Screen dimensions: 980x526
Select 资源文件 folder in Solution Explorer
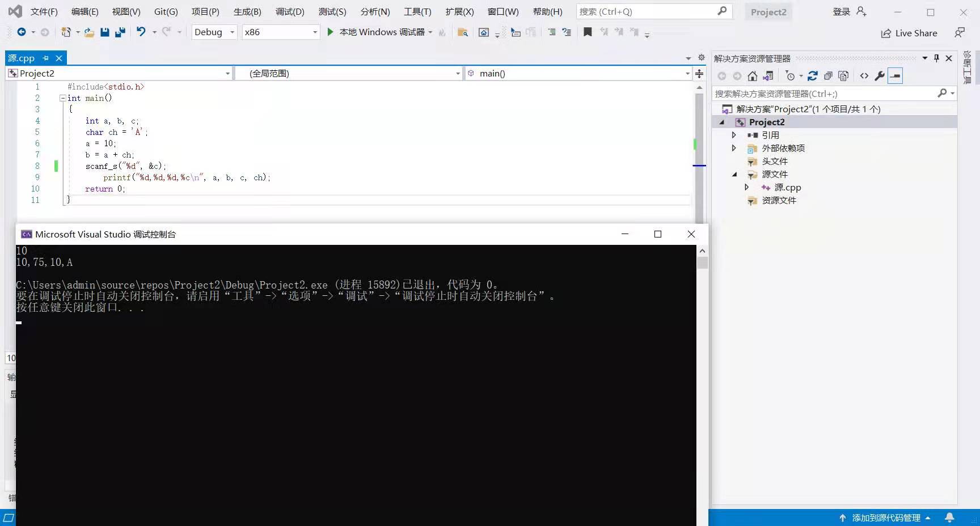tap(779, 201)
